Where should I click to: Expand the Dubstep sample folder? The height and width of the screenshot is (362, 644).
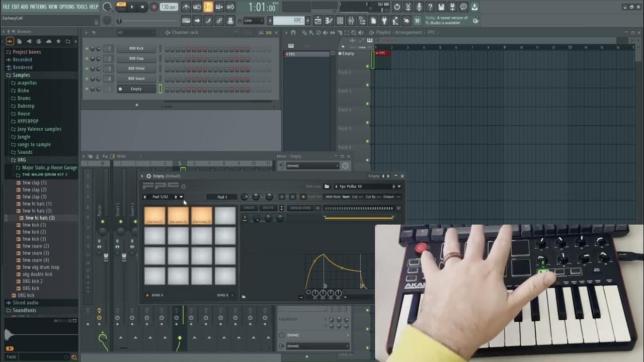pyautogui.click(x=26, y=106)
